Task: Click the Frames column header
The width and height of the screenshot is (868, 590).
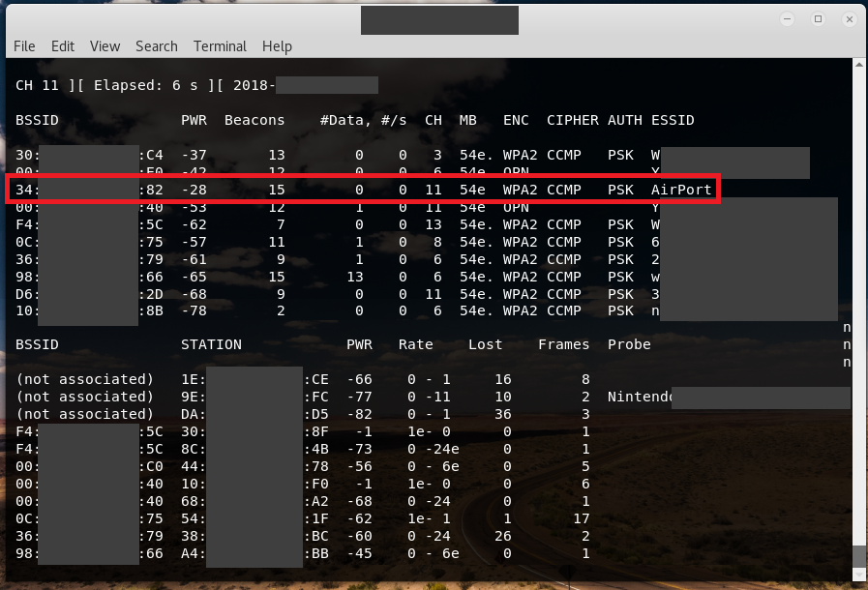Action: click(x=563, y=345)
